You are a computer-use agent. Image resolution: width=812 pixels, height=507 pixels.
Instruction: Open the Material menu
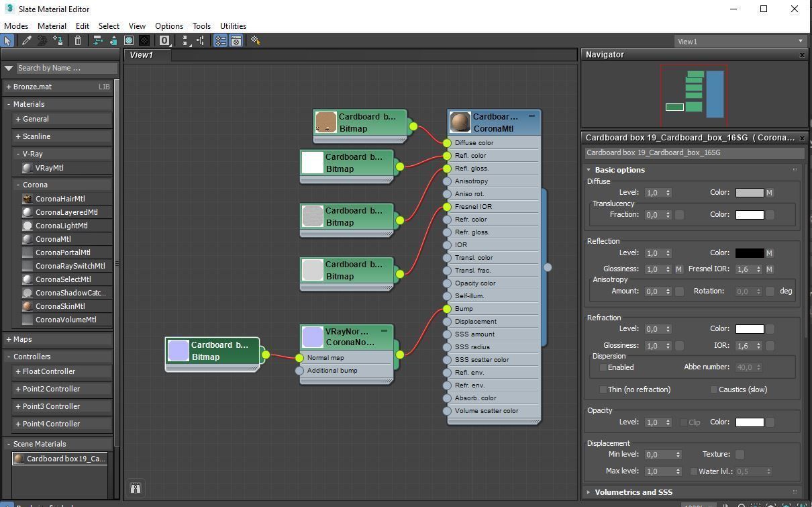tap(52, 26)
